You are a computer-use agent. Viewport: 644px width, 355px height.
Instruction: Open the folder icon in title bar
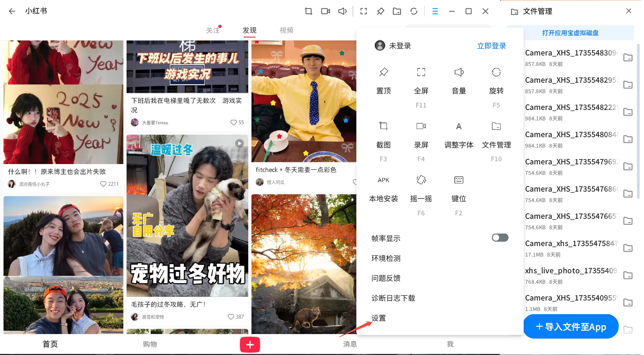point(397,11)
